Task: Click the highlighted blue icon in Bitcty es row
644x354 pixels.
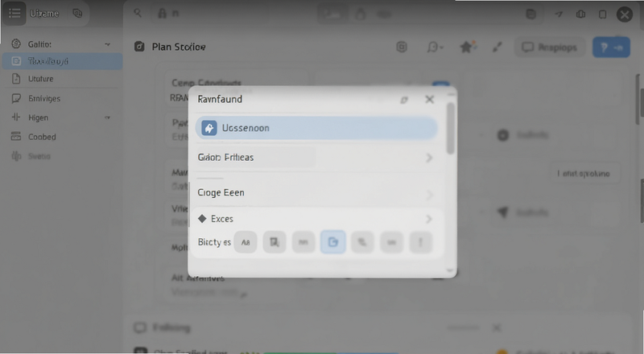Action: (x=332, y=242)
